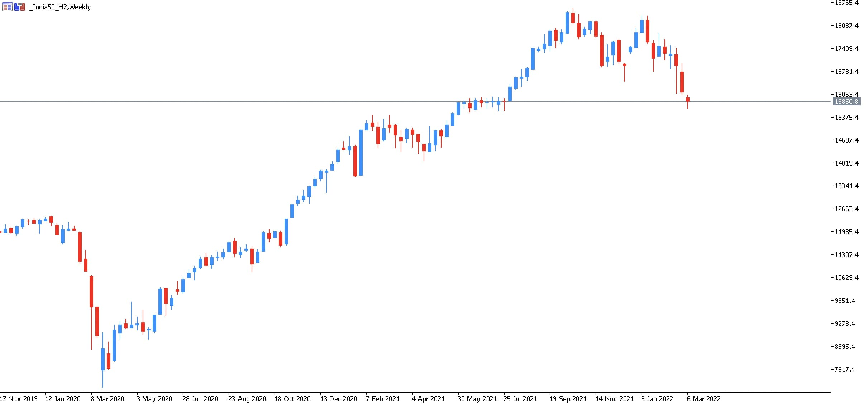The height and width of the screenshot is (407, 868).
Task: Click the 25 Jul 2021 date label
Action: tap(520, 399)
